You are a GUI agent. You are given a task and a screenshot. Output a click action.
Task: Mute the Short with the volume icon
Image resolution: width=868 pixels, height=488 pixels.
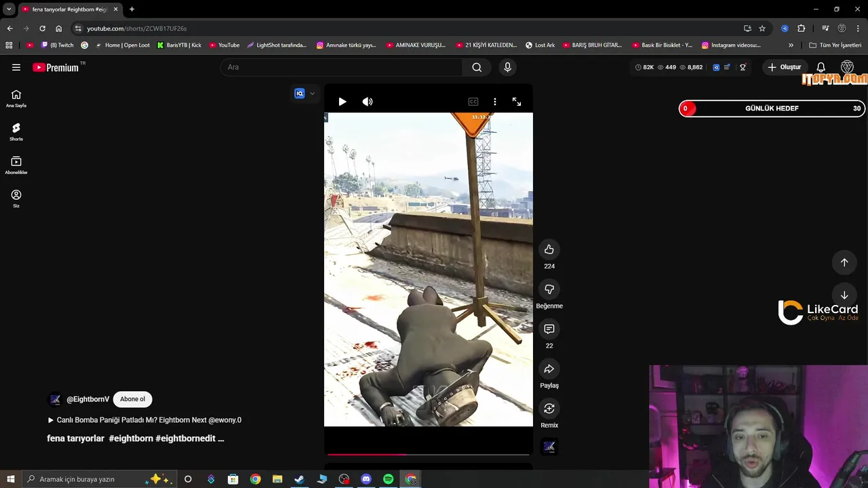click(368, 102)
